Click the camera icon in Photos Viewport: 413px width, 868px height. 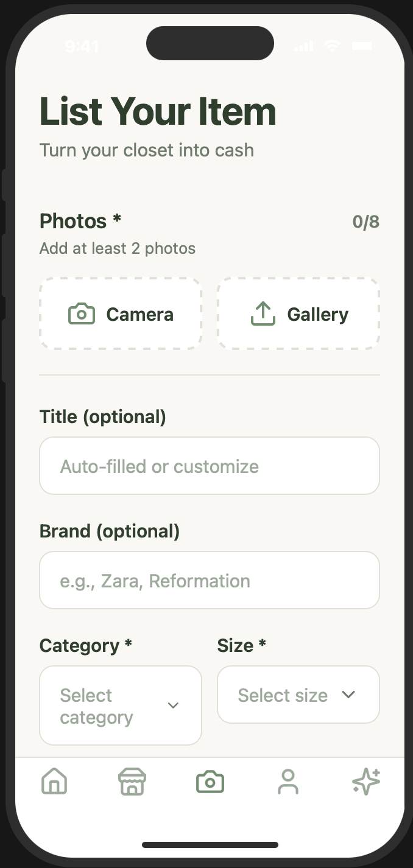tap(82, 314)
